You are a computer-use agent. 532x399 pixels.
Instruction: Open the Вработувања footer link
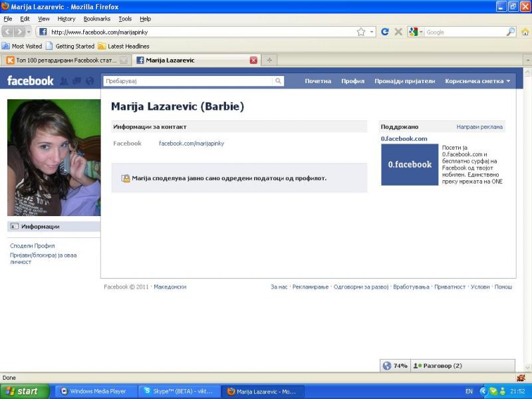(411, 287)
